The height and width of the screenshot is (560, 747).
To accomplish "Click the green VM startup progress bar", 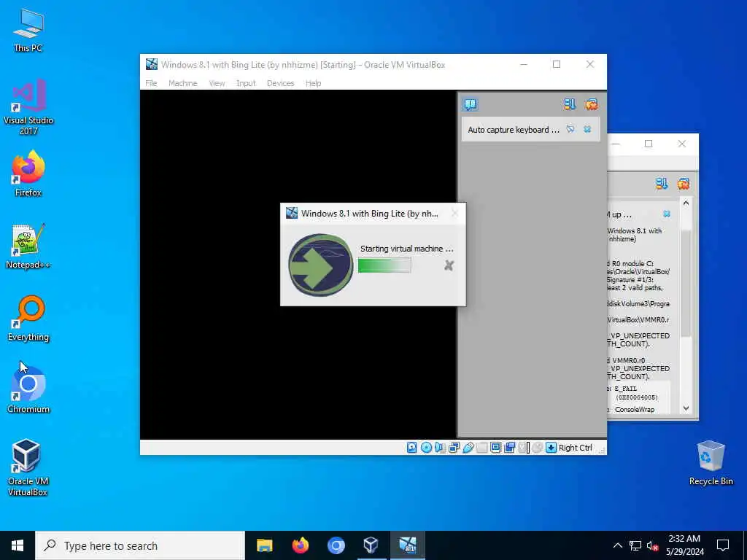I will (384, 265).
